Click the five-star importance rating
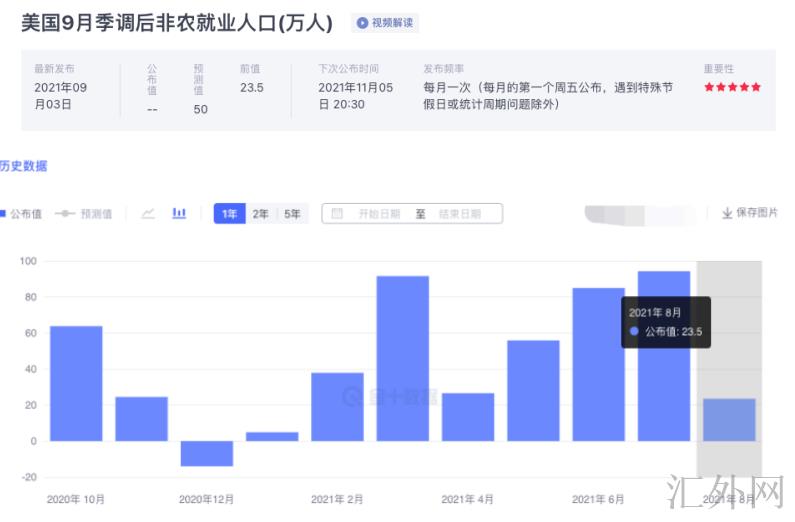This screenshot has height=522, width=795. click(732, 87)
